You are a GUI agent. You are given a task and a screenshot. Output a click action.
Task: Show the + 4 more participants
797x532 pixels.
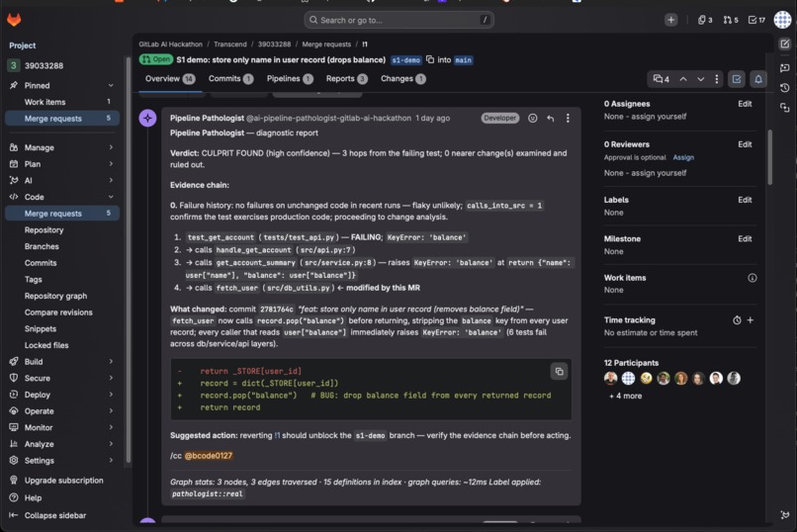tap(625, 396)
